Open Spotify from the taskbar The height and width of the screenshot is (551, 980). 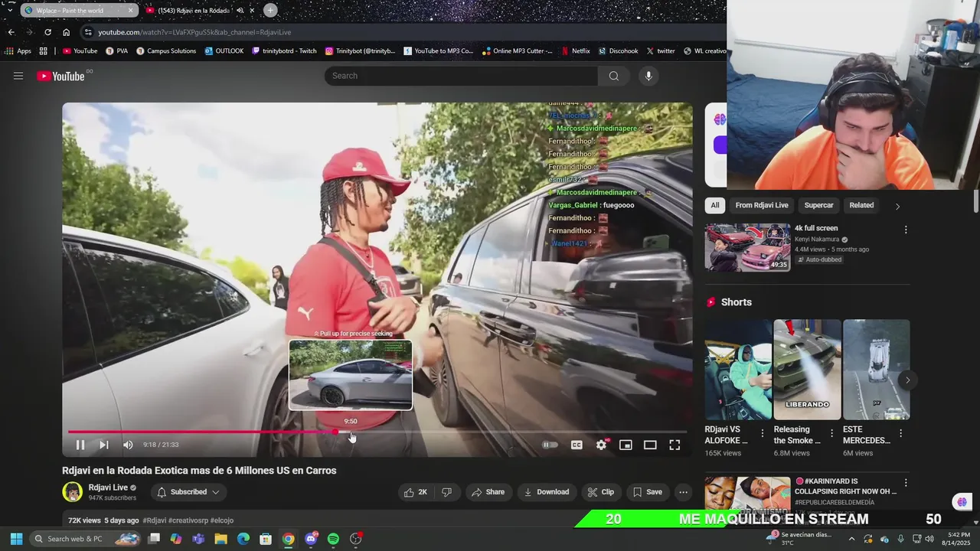pos(333,539)
